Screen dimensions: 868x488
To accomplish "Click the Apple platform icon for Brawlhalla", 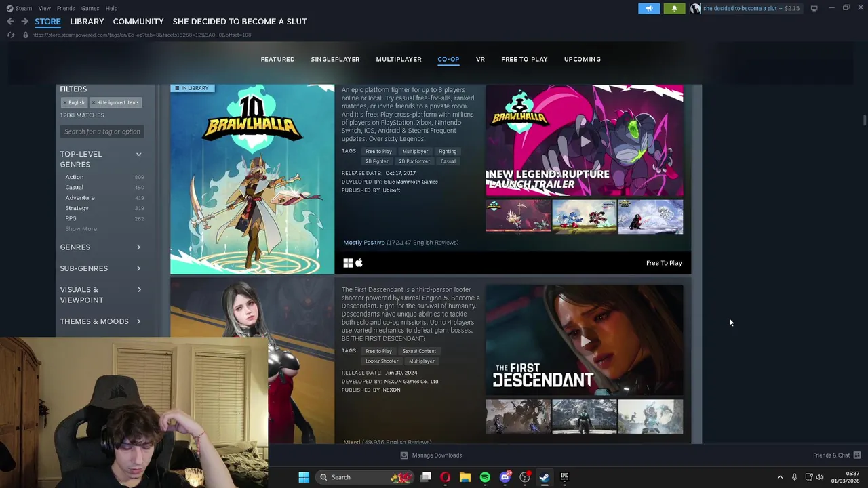I will pyautogui.click(x=359, y=263).
